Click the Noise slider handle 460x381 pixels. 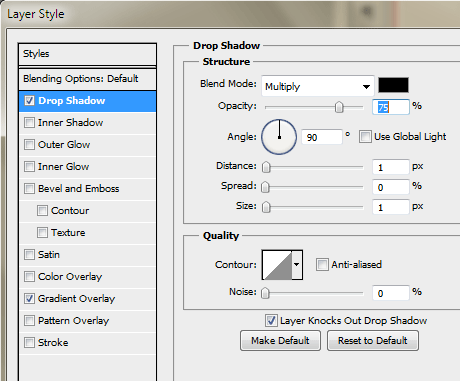click(265, 293)
